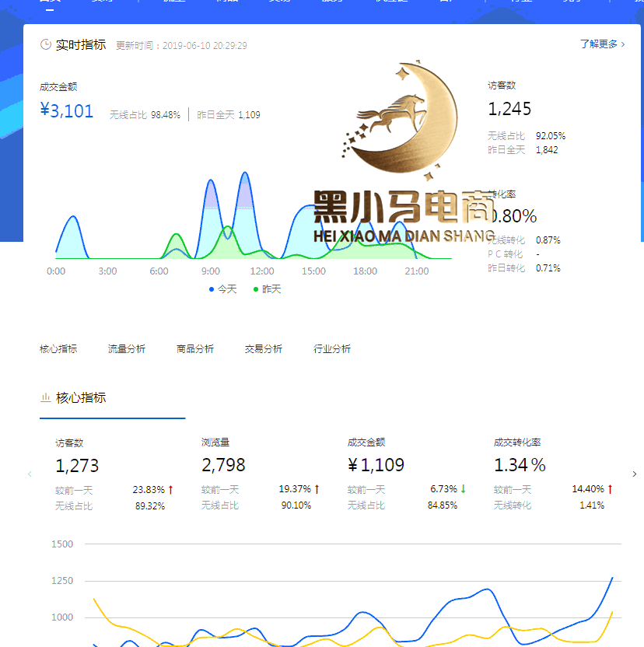644x647 pixels.
Task: Click the 92.05% wireless share value
Action: point(551,136)
